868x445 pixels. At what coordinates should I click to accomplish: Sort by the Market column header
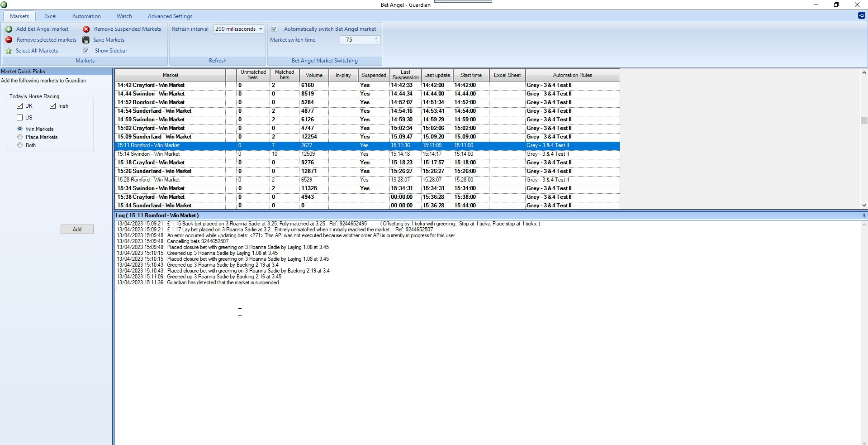pyautogui.click(x=171, y=75)
